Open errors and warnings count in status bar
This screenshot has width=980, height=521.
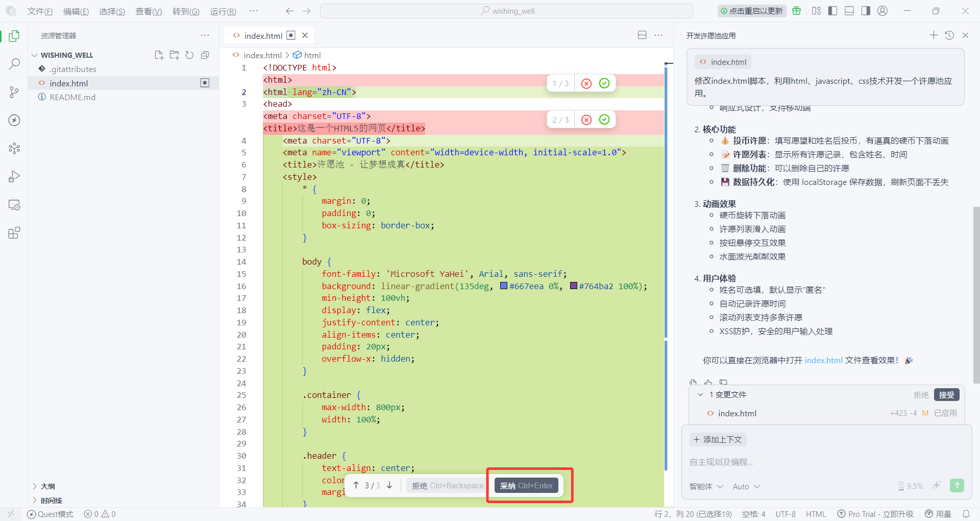click(x=100, y=514)
